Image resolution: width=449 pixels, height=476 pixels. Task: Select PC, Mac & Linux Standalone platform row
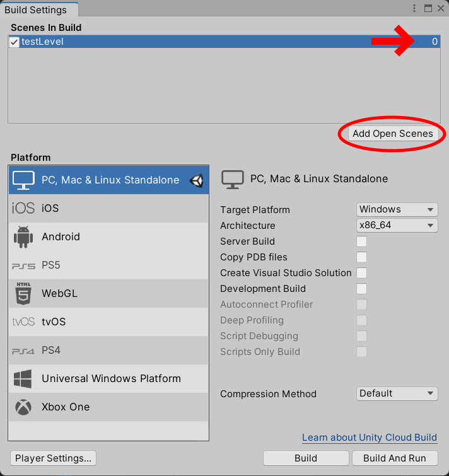(108, 180)
